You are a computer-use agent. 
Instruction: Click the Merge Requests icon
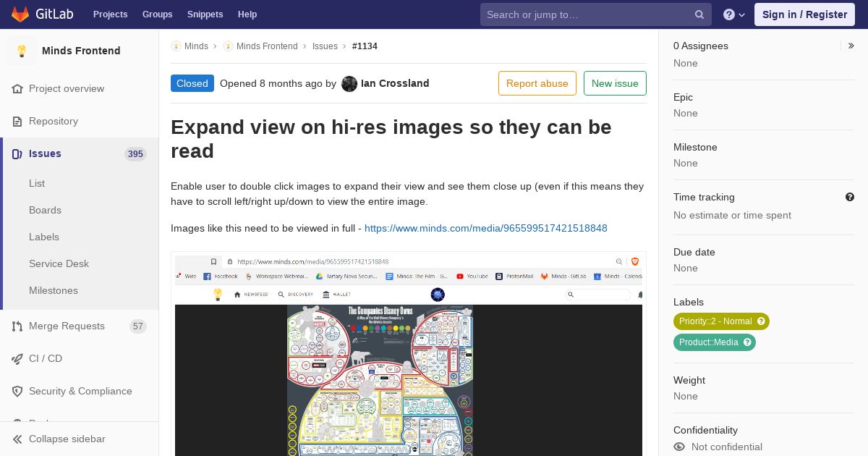click(17, 326)
